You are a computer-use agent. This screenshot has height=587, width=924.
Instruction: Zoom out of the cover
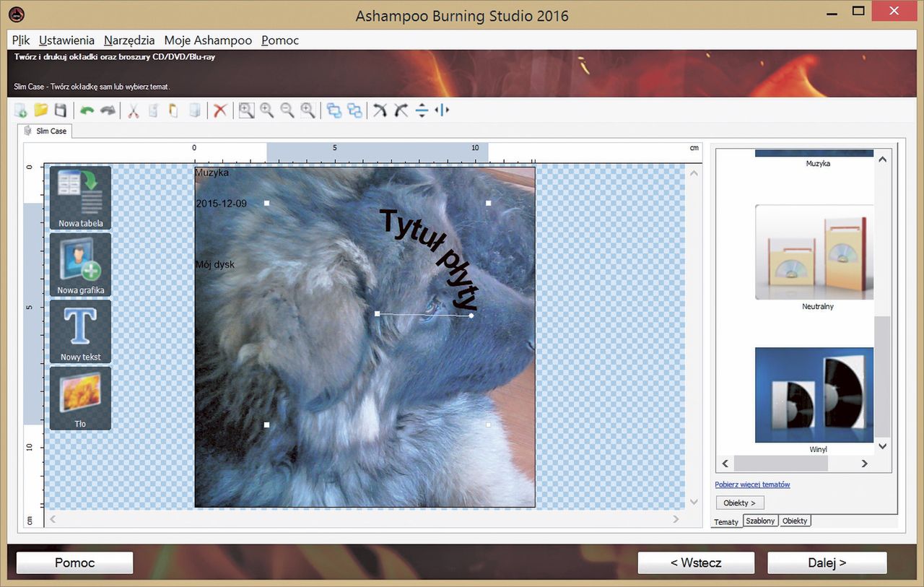pyautogui.click(x=287, y=110)
